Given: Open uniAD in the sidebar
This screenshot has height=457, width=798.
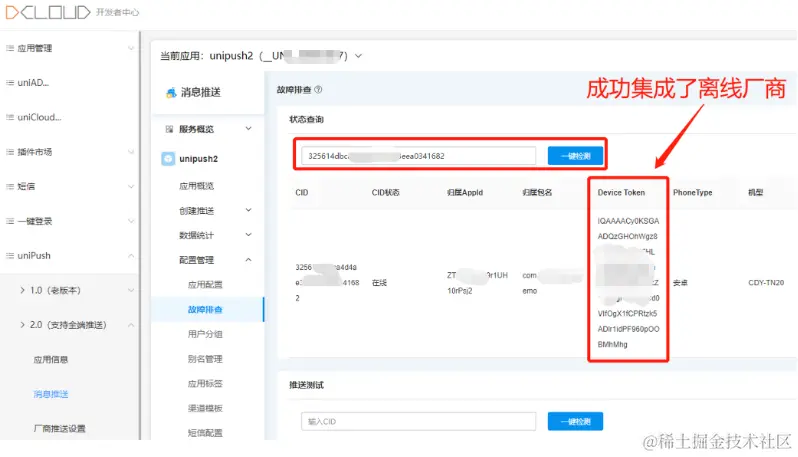Looking at the screenshot, I should tap(33, 83).
